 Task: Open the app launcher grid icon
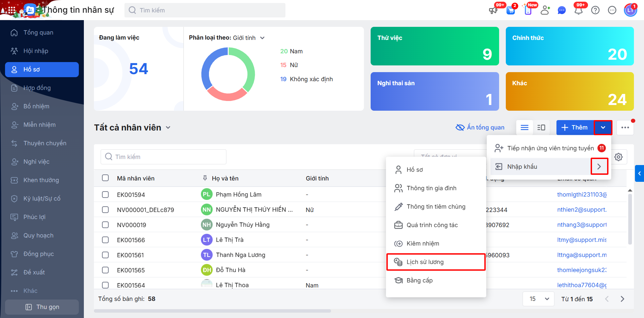[x=12, y=10]
